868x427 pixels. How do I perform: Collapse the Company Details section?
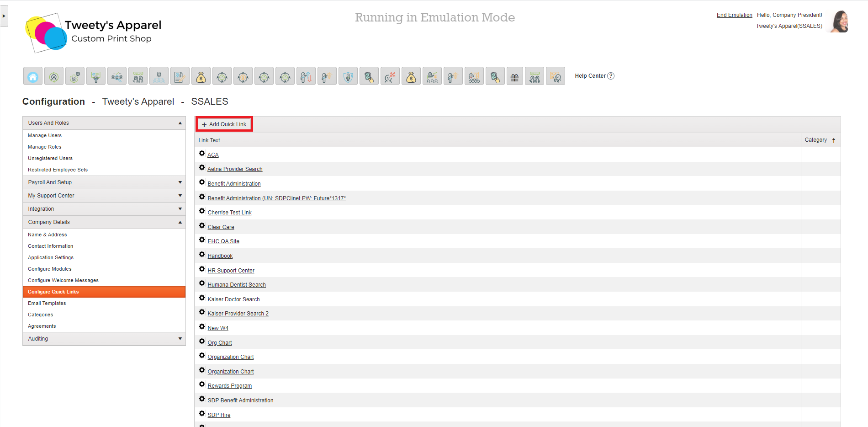click(x=180, y=222)
